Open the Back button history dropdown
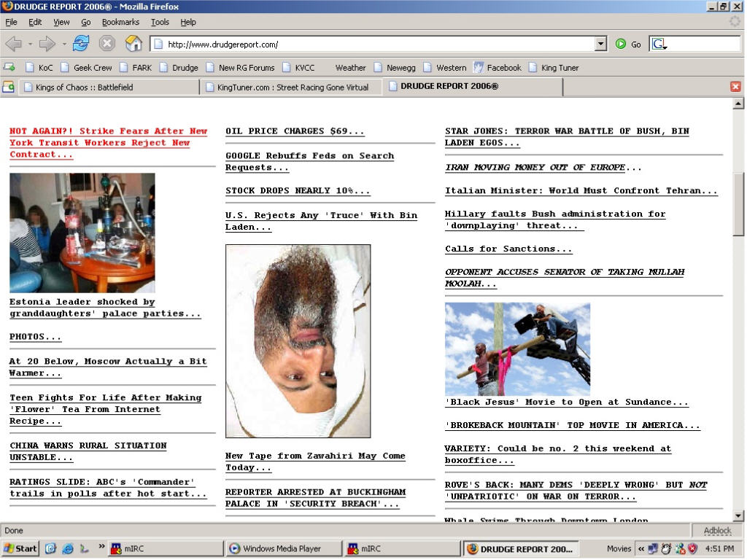 coord(30,44)
